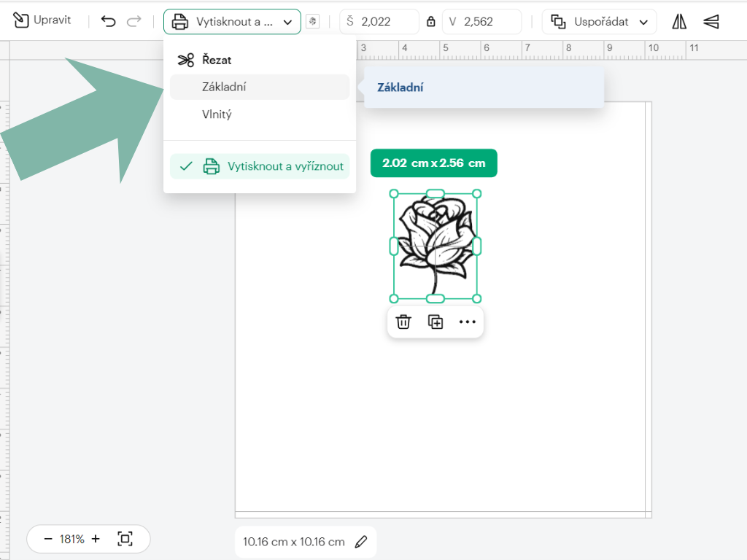Open the Vytisknout a… operation dropdown
The image size is (747, 560).
click(232, 21)
